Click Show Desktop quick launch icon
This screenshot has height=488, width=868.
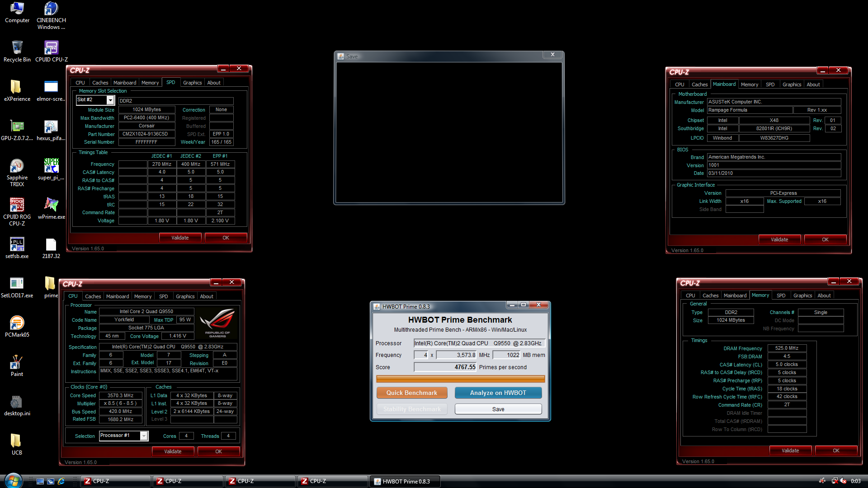coord(40,482)
